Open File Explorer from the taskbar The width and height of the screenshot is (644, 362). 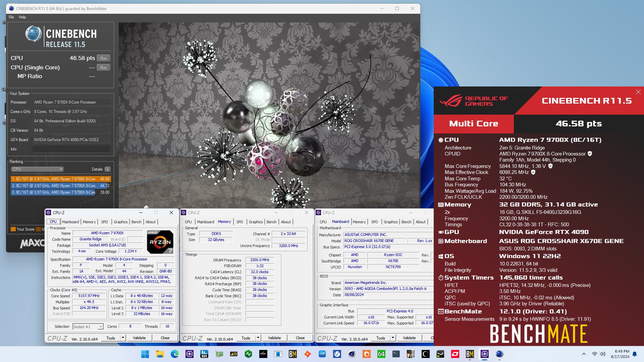coord(160,354)
